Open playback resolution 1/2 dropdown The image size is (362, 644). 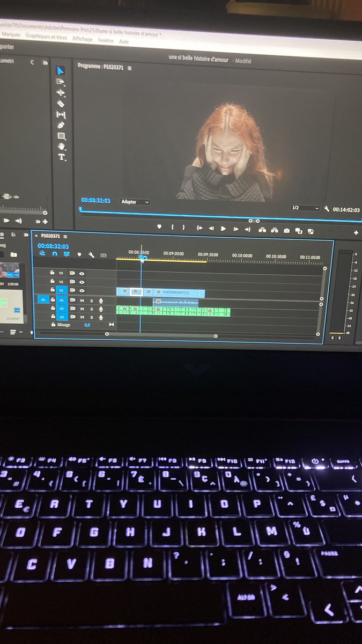click(x=305, y=208)
